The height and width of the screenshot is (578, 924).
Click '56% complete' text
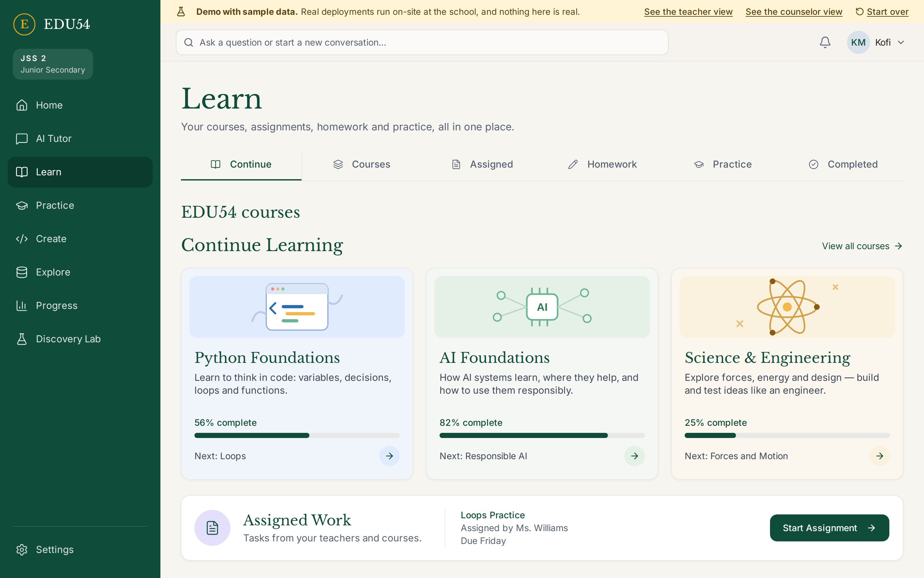pyautogui.click(x=225, y=423)
